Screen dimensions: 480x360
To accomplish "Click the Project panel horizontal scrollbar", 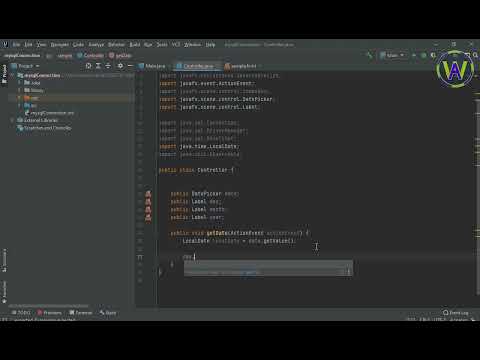I will tap(48, 305).
